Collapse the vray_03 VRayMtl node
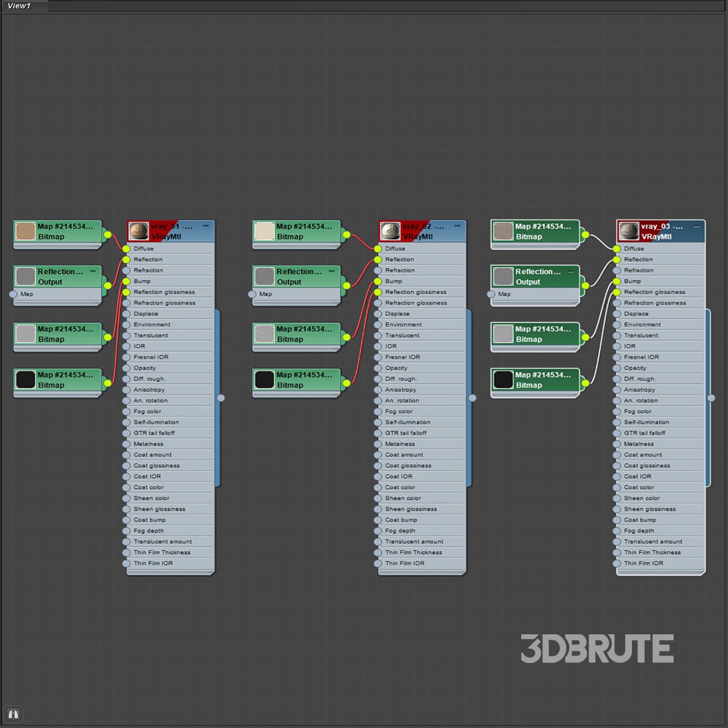728x728 pixels. (696, 226)
